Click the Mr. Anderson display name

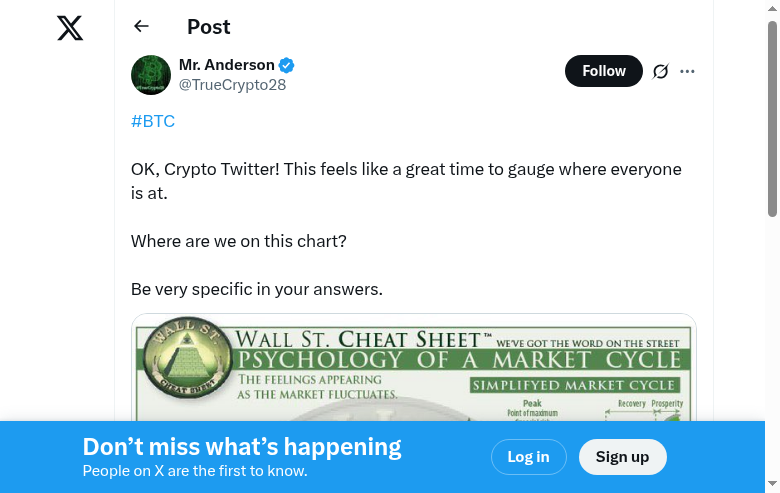226,65
